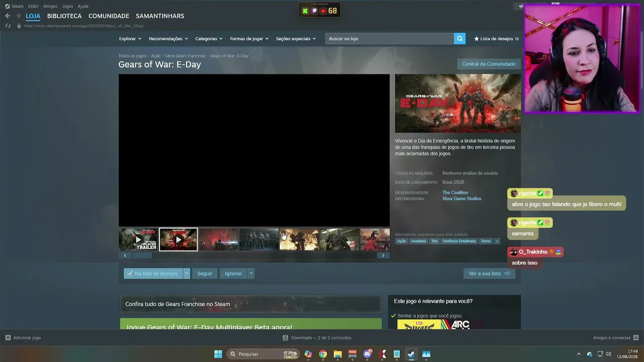Viewport: 644px width, 362px height.
Task: Open Central da Comunidade
Action: (489, 64)
